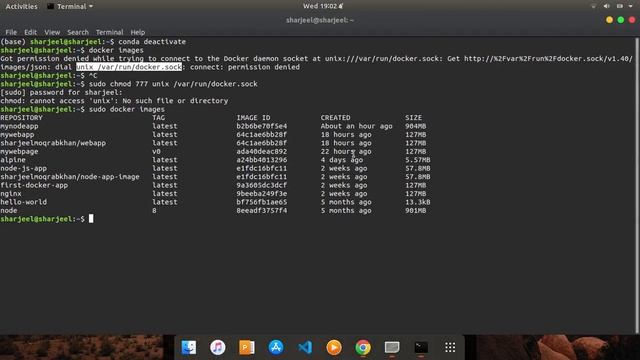640x360 pixels.
Task: Open the Terminal menu in menu bar
Action: point(109,32)
